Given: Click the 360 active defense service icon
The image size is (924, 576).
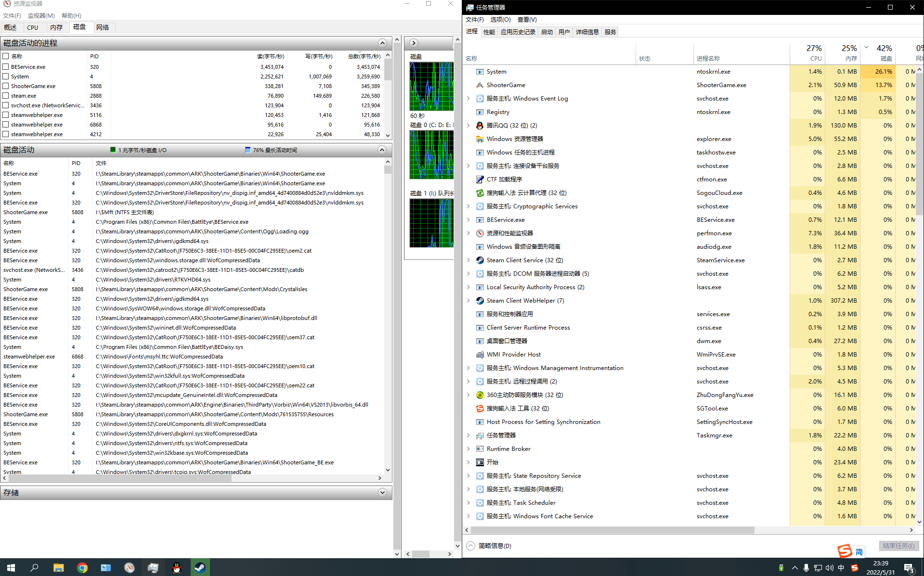Looking at the screenshot, I should pos(480,395).
